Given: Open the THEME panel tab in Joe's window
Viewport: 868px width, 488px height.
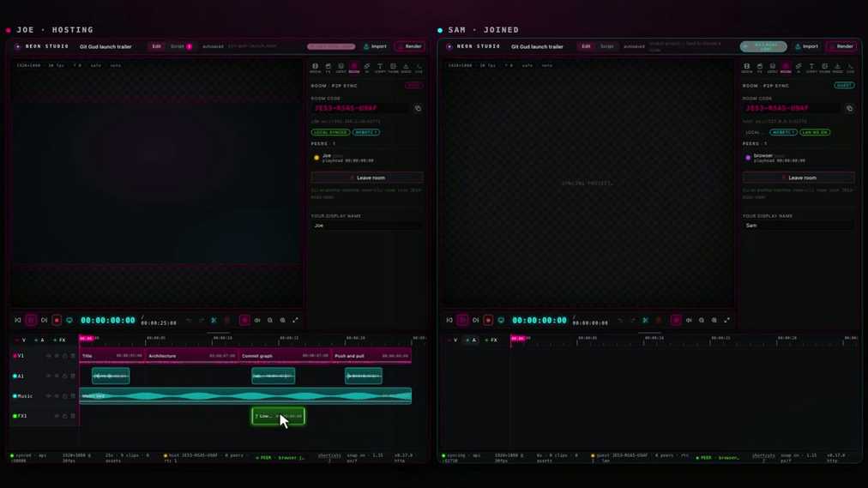Looking at the screenshot, I should pyautogui.click(x=393, y=68).
